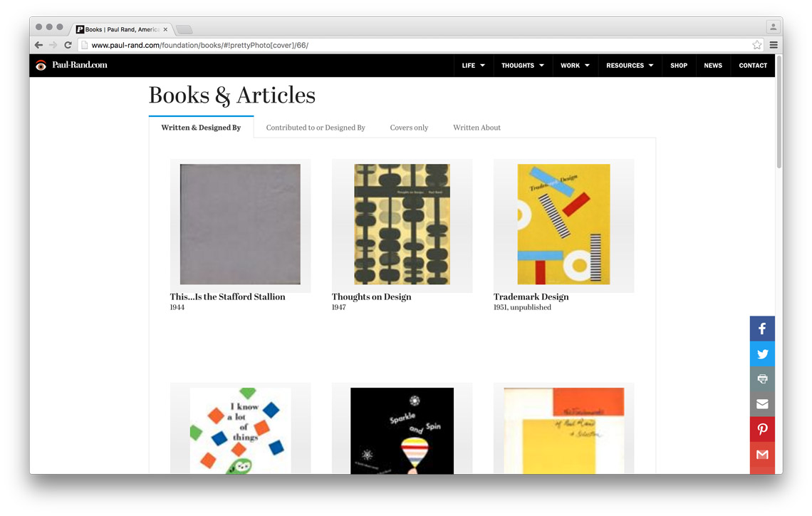Expand the LIFE dropdown menu
Screen dimensions: 812x516
pos(474,66)
